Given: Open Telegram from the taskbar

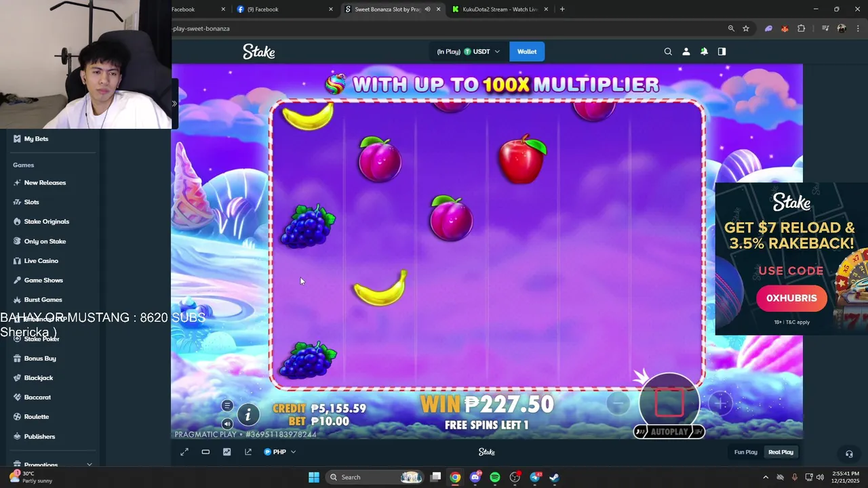Looking at the screenshot, I should coord(535,477).
